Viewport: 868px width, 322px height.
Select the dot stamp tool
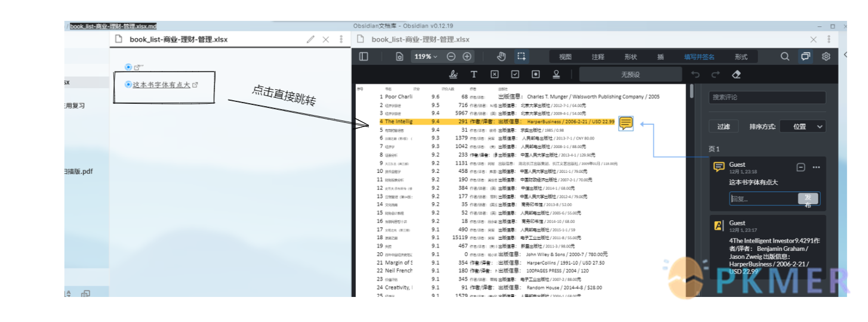point(535,75)
